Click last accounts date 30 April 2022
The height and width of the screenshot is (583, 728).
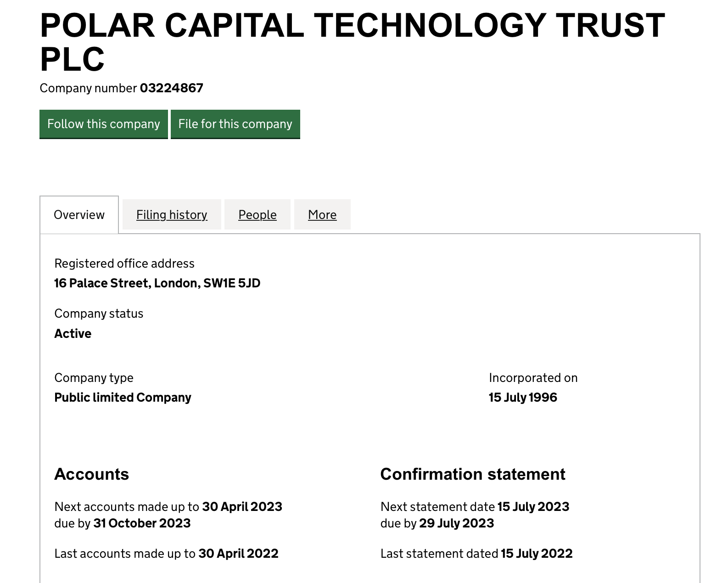(239, 554)
